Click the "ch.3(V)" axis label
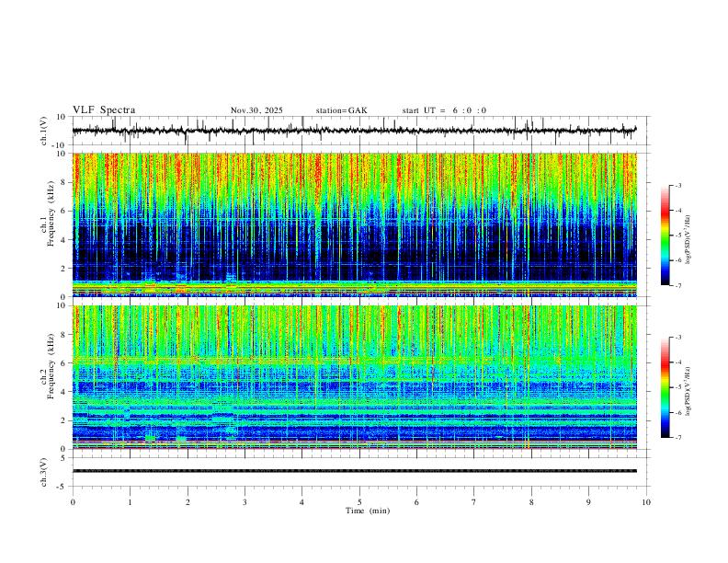728x563 pixels. point(44,472)
